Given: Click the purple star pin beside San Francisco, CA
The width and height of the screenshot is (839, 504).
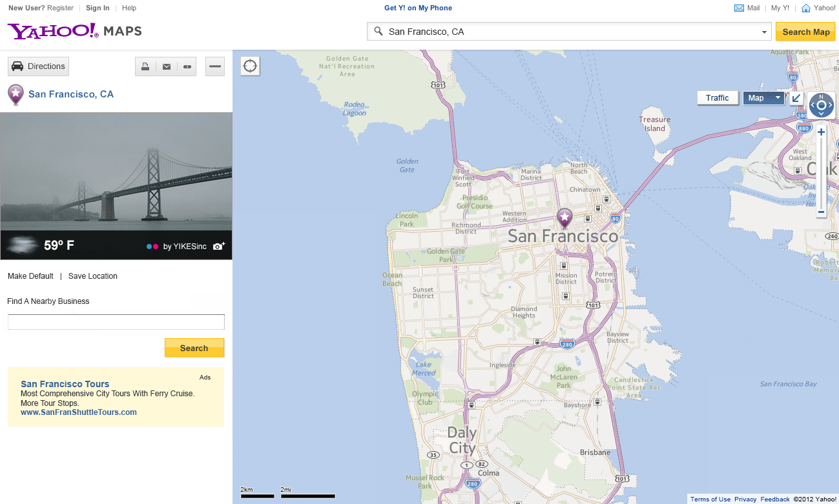Looking at the screenshot, I should point(16,94).
